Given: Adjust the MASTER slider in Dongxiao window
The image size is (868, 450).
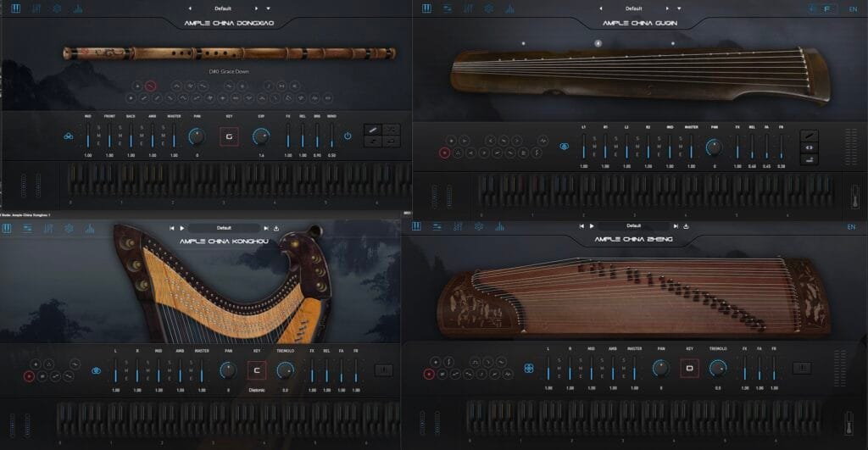Looking at the screenshot, I should click(175, 136).
